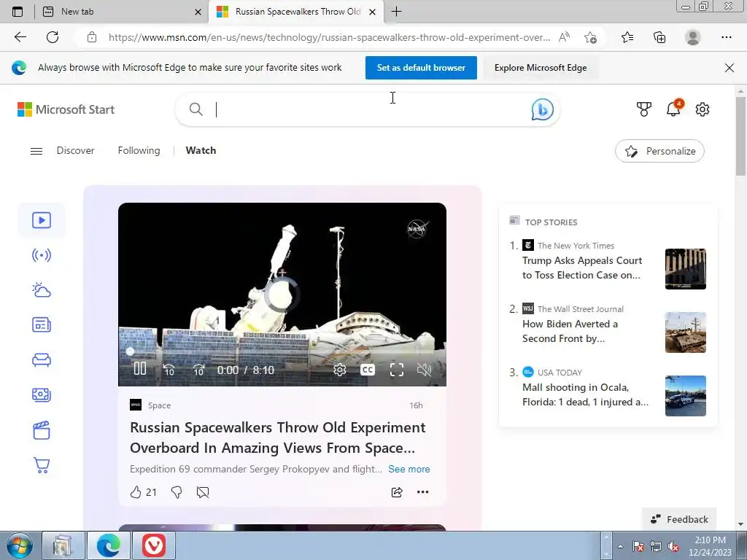Click See more on video description
This screenshot has width=747, height=560.
pos(409,469)
